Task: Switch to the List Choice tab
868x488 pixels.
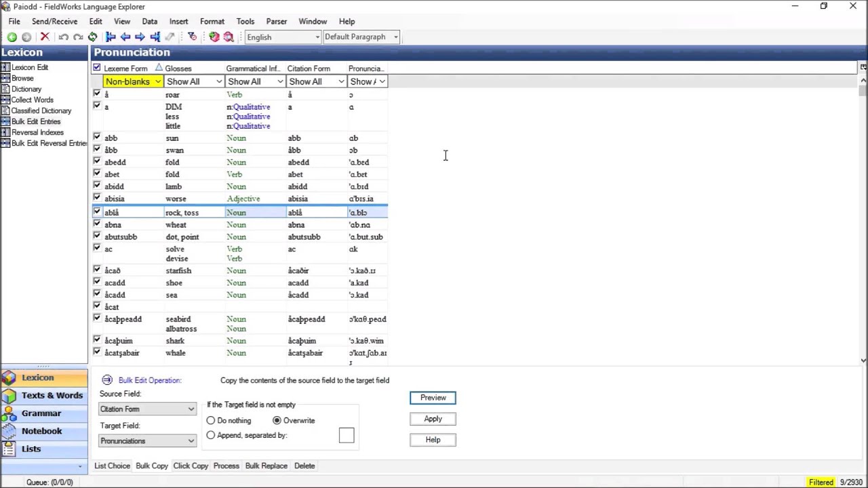Action: (x=112, y=466)
